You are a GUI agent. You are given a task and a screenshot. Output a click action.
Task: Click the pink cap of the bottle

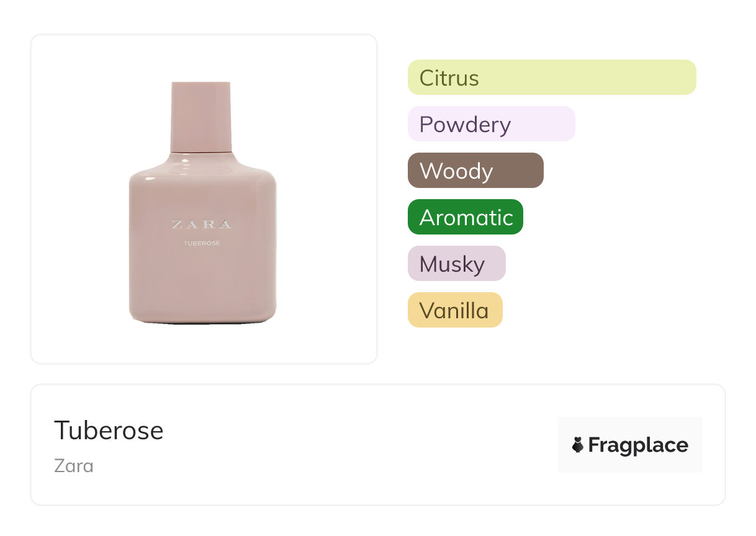(x=201, y=117)
